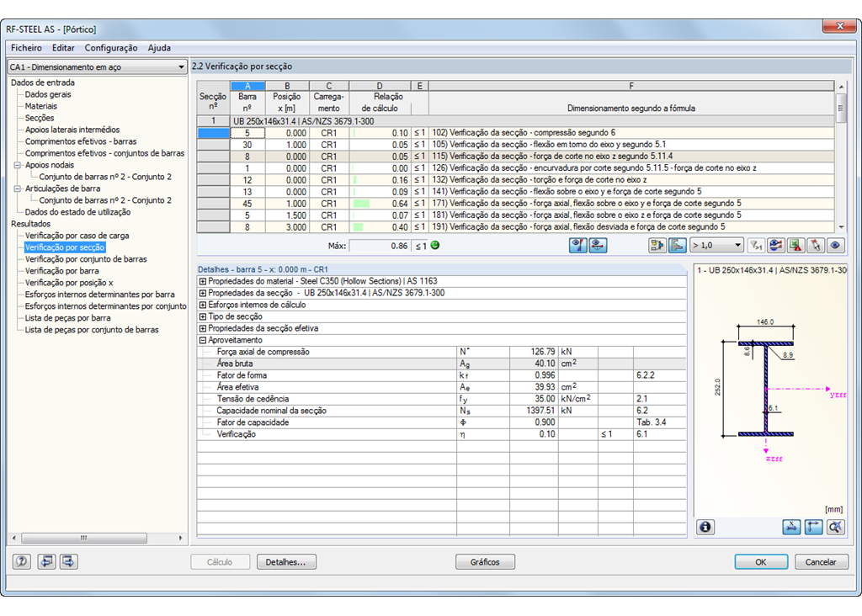Click the jump-to-graphic export icon
The image size is (862, 616).
[657, 246]
